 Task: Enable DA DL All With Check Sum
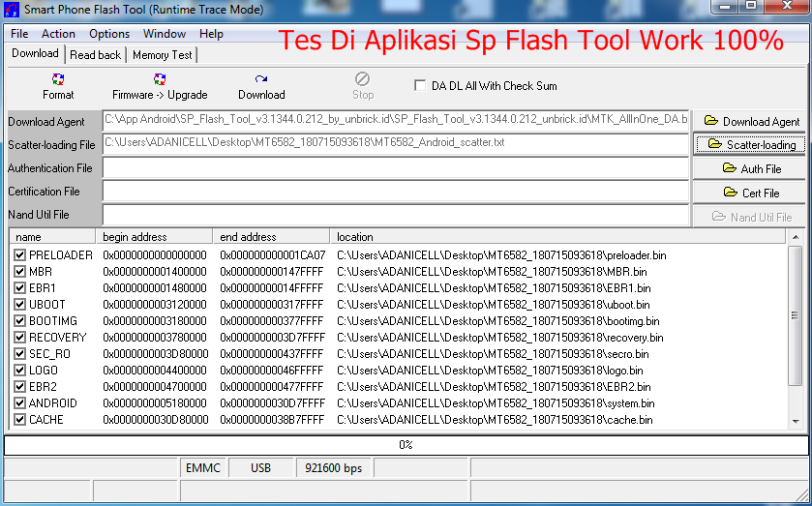pos(420,85)
